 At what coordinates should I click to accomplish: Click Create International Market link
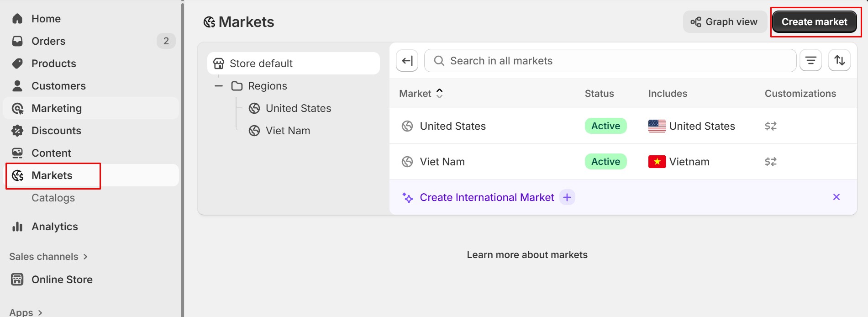click(487, 197)
